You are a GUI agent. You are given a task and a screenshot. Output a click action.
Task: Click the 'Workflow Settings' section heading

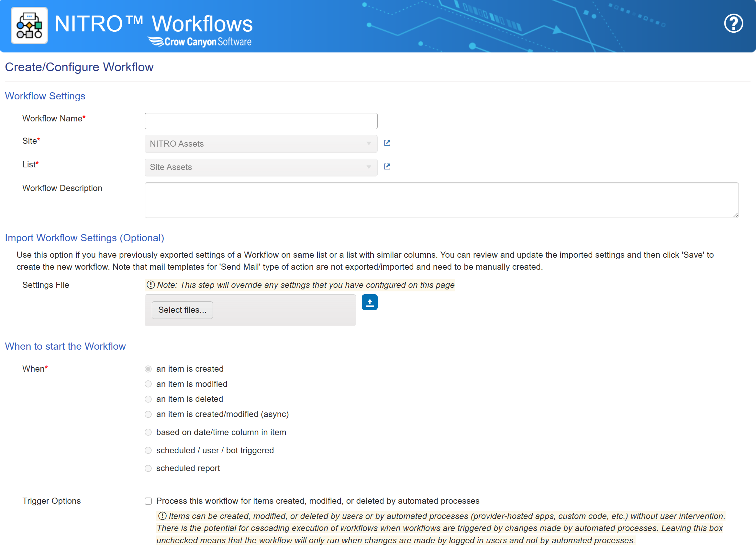pos(45,96)
